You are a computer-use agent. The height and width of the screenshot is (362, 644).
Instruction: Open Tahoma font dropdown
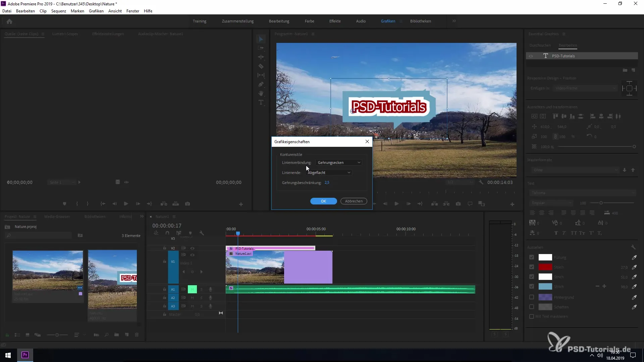pos(583,193)
